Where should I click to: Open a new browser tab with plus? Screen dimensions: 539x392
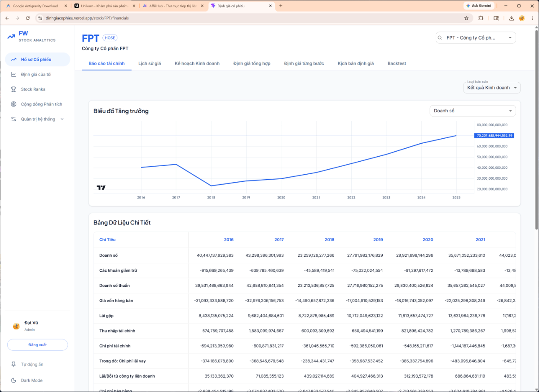pos(281,6)
